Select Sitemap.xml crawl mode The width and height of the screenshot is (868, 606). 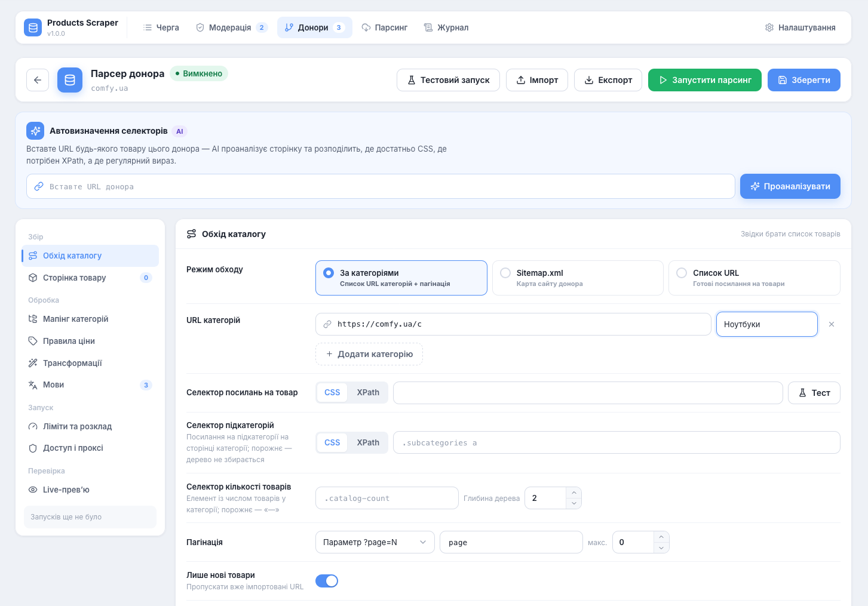578,278
